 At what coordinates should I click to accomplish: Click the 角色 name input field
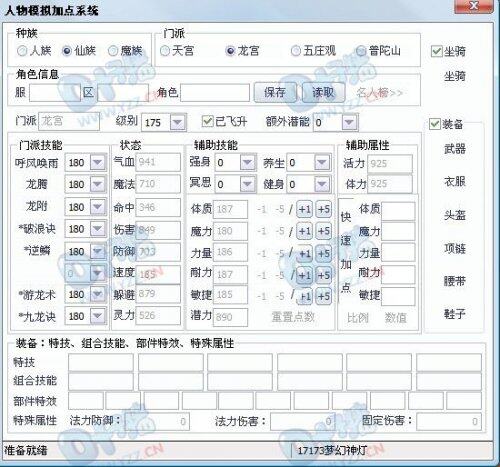[215, 93]
